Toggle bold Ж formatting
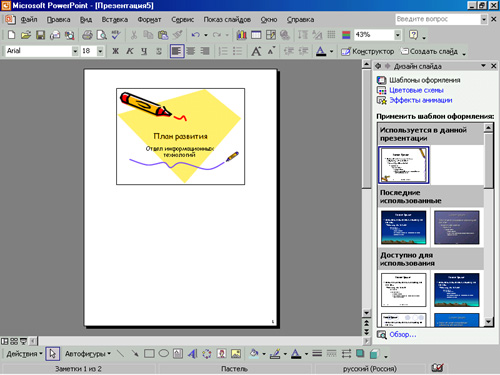Image resolution: width=500 pixels, height=375 pixels. point(115,51)
